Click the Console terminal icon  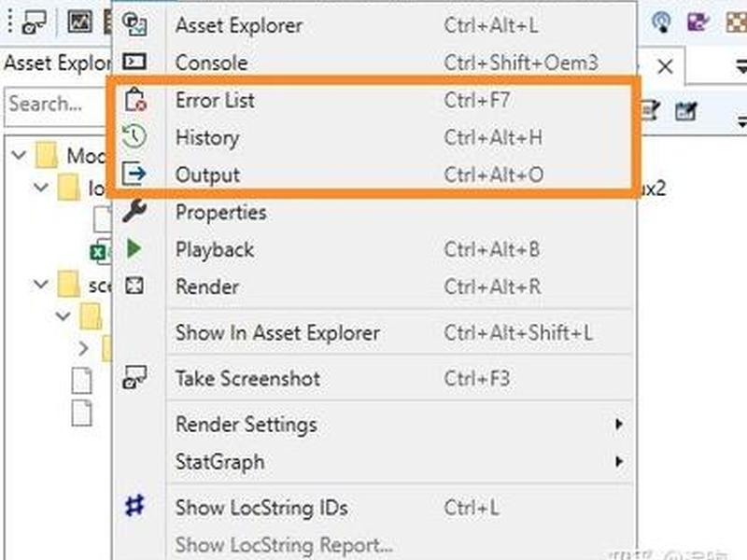click(134, 62)
